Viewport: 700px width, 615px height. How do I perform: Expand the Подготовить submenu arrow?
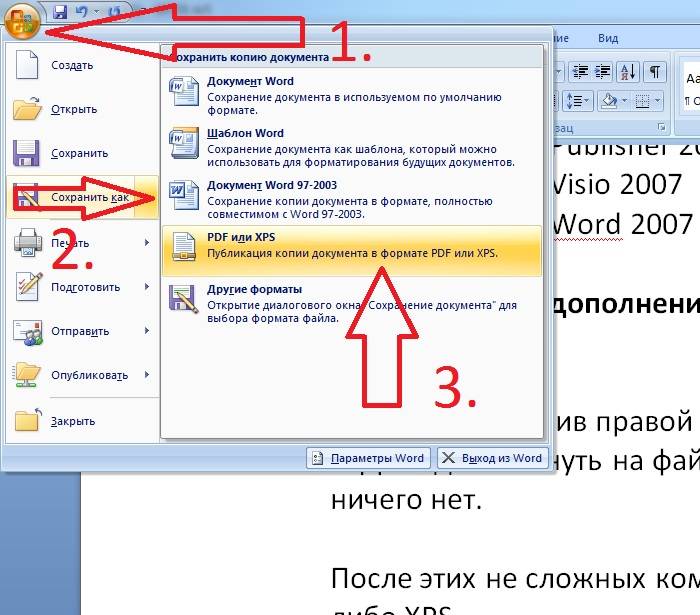coord(147,287)
